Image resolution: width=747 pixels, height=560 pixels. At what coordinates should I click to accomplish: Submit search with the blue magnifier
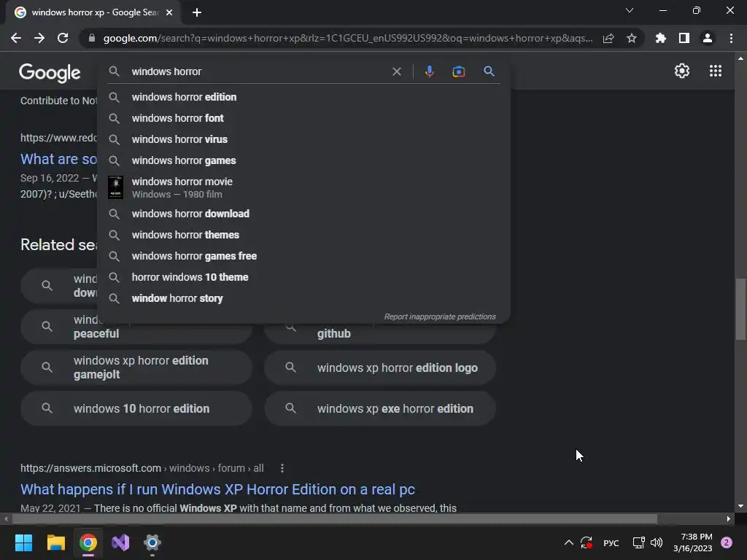489,71
